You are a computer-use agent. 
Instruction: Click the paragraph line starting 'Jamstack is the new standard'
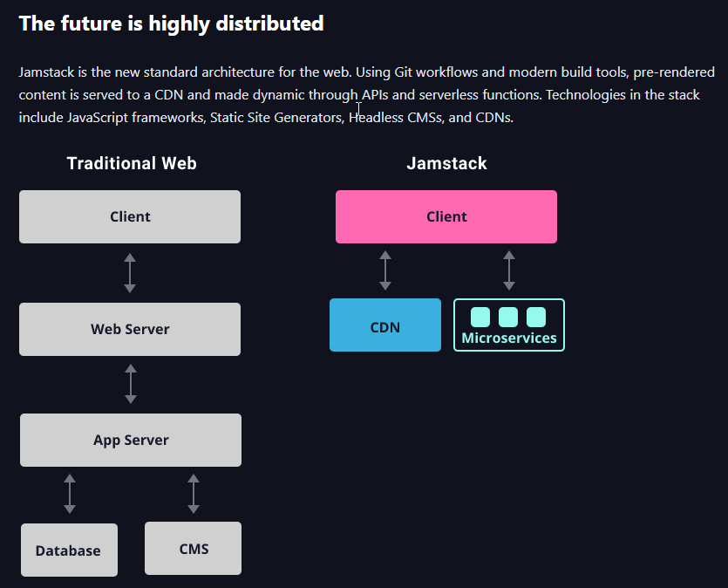(x=367, y=72)
